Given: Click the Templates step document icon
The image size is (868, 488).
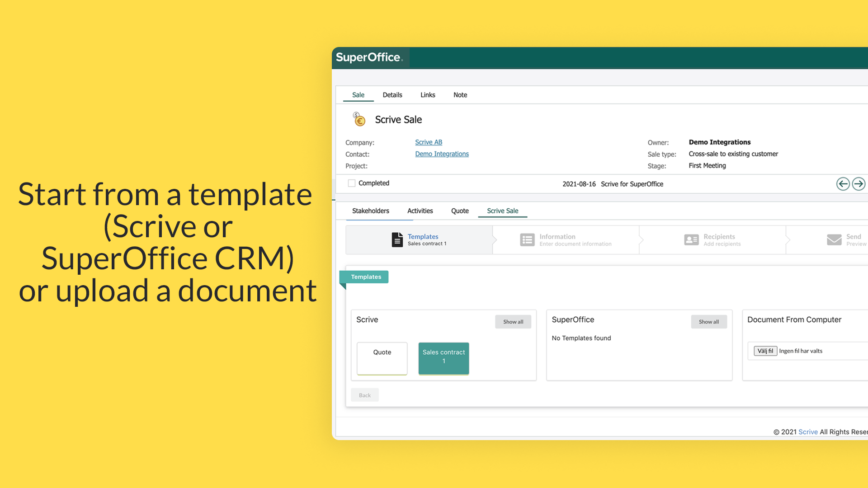Looking at the screenshot, I should (x=397, y=239).
